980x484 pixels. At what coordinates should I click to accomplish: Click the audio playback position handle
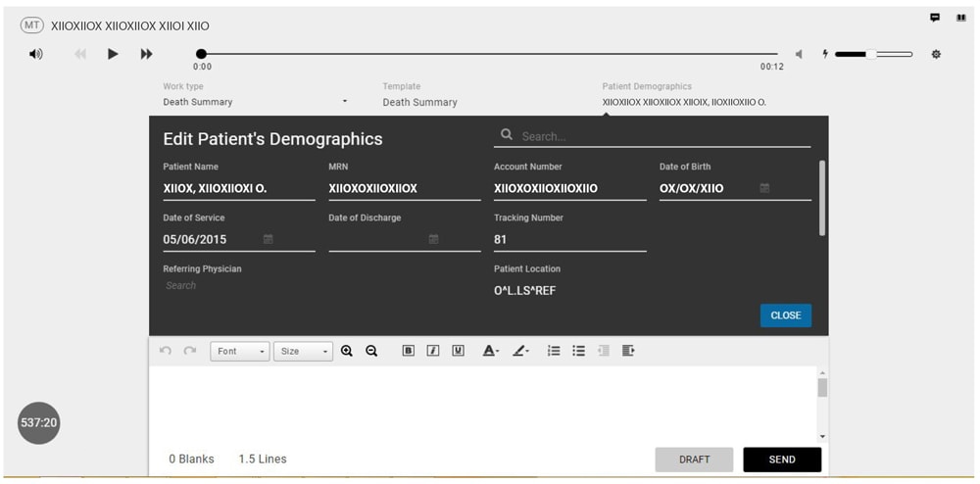click(201, 54)
